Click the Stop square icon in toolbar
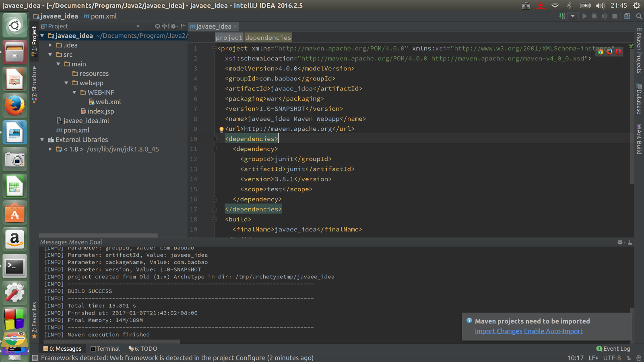644x362 pixels. coord(615,16)
